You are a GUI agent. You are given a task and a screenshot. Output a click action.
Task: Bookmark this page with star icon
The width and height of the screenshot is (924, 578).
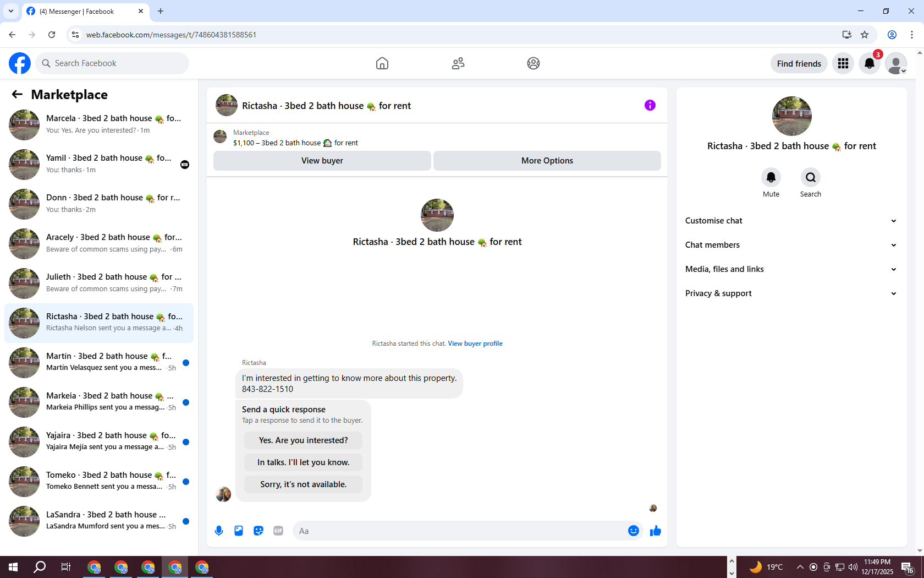[865, 35]
